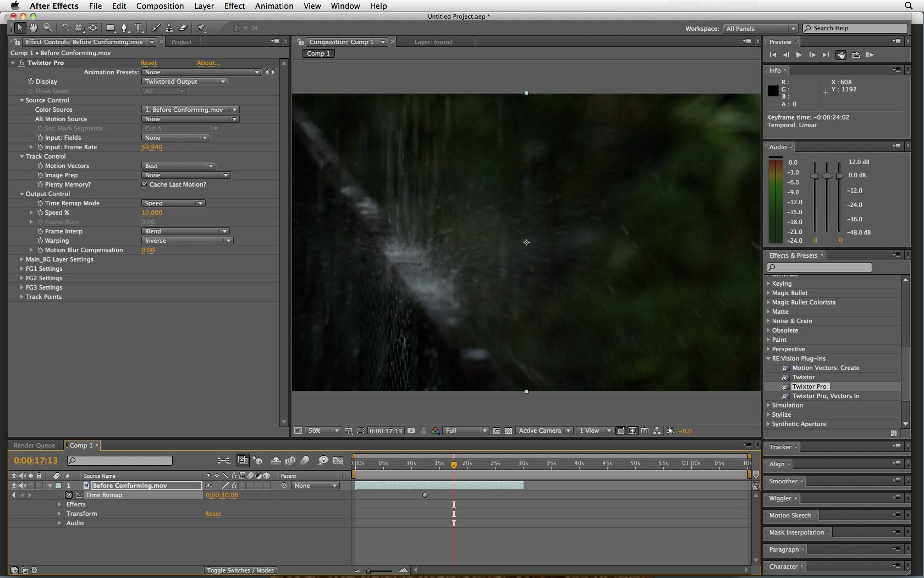Select the Clone Stamp tool

point(169,28)
